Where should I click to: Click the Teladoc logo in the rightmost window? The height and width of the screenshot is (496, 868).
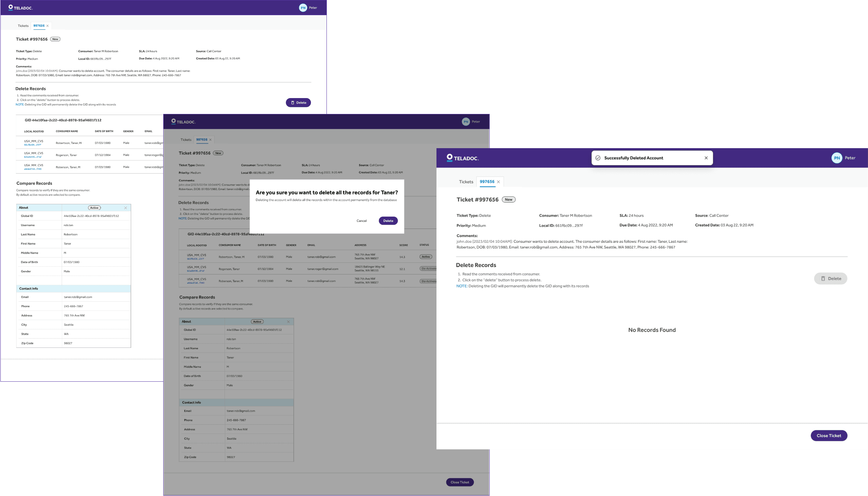point(462,158)
